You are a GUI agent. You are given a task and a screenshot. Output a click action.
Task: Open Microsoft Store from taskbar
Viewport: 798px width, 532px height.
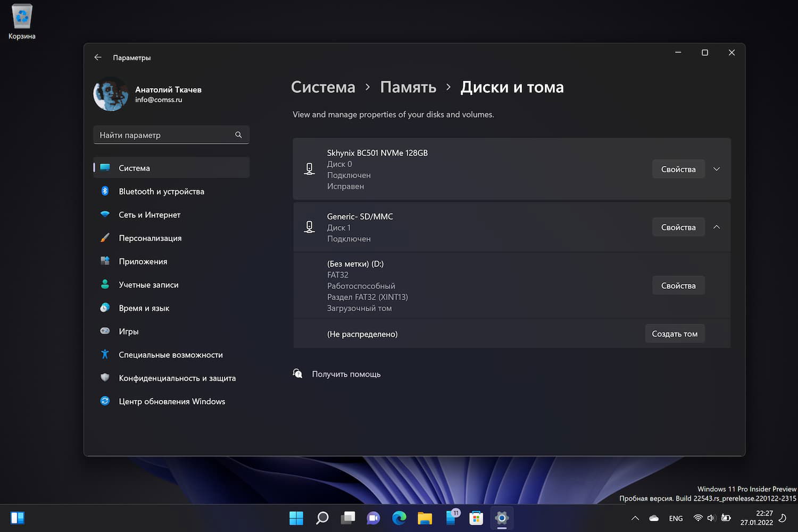476,518
